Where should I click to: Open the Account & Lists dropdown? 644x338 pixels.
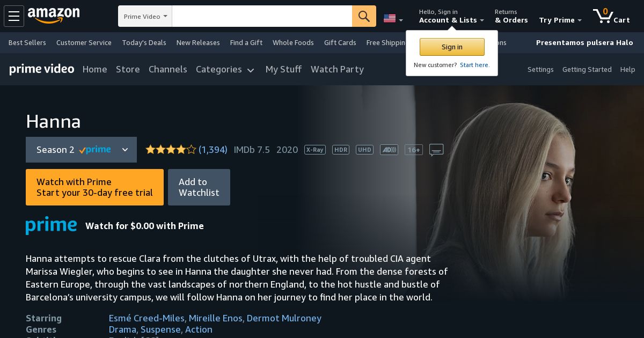click(451, 16)
